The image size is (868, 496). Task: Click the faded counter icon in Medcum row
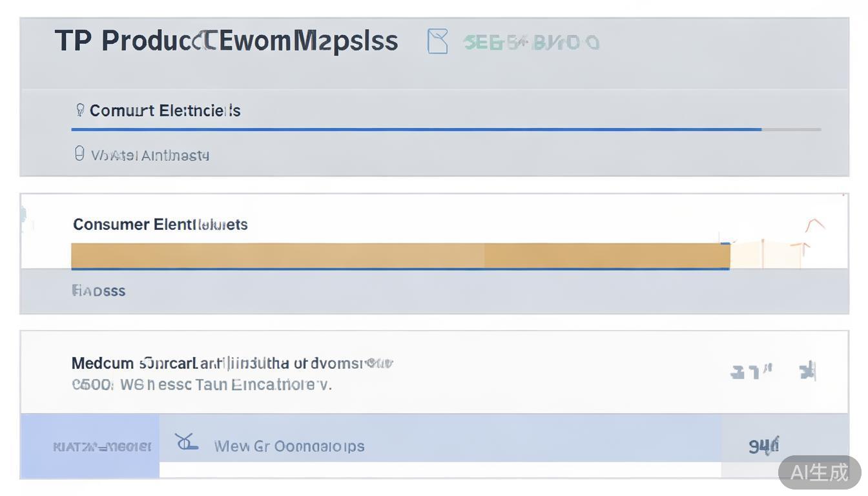[x=751, y=372]
